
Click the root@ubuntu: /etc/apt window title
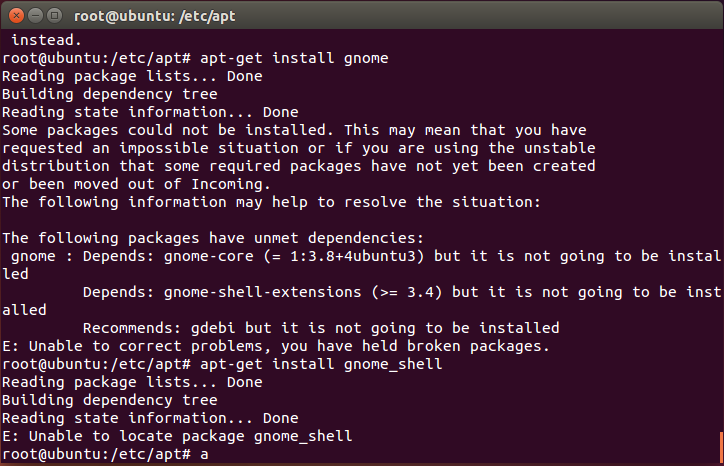pos(155,16)
